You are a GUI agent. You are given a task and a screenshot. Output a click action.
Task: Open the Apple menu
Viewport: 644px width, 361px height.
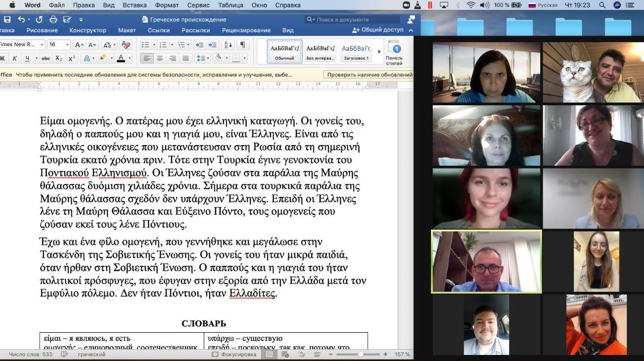point(12,5)
